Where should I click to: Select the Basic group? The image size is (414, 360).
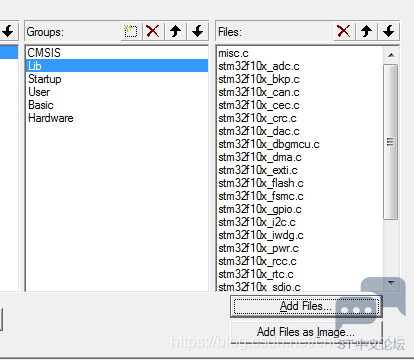click(117, 105)
